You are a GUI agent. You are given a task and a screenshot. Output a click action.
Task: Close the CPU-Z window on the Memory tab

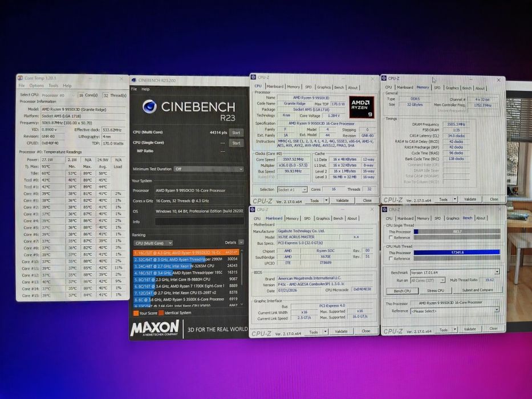[x=498, y=80]
